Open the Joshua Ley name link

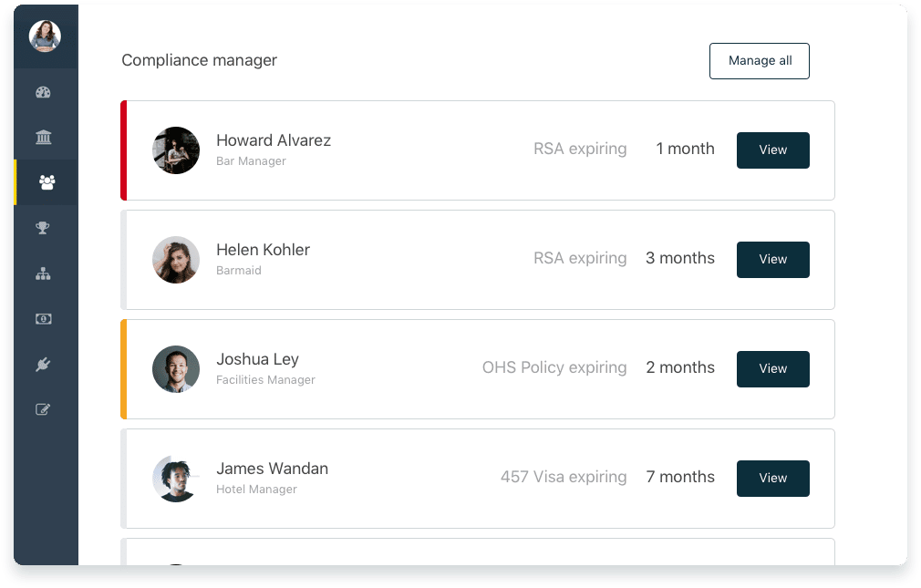(x=257, y=359)
